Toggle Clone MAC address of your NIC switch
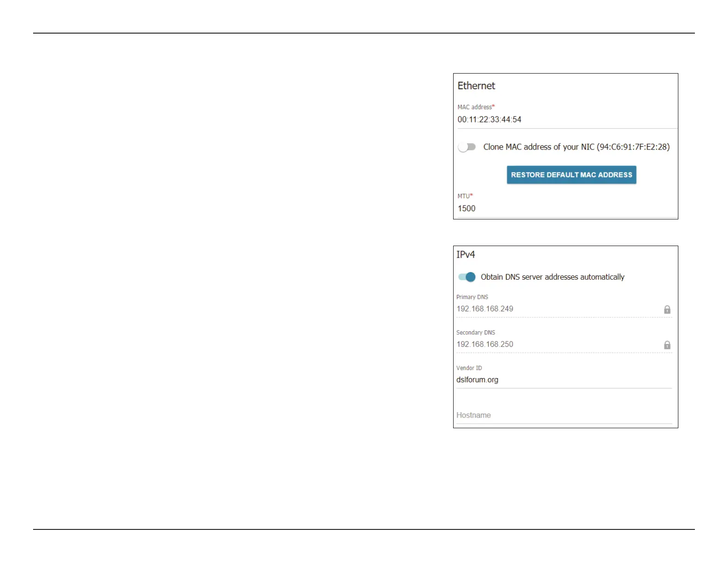Viewport: 728px width, 563px height. [x=467, y=147]
